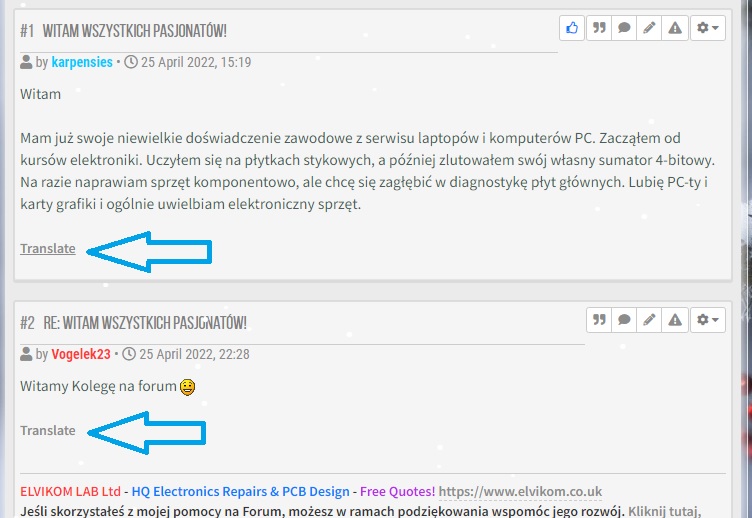Select the date text '25 April 2022, 15:19'
752x518 pixels.
point(196,62)
